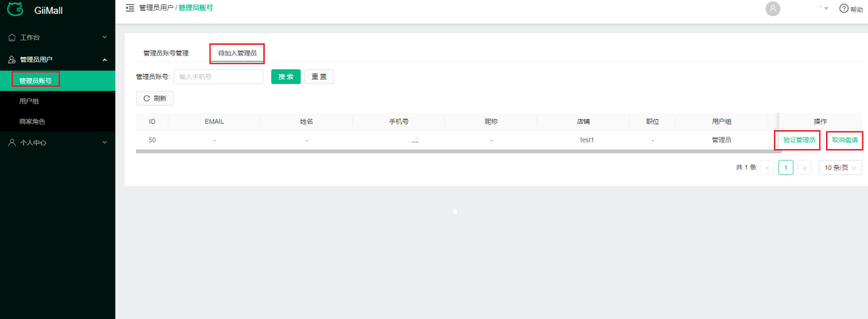The image size is (868, 319).
Task: Click the 管理员用户 users icon
Action: point(12,59)
